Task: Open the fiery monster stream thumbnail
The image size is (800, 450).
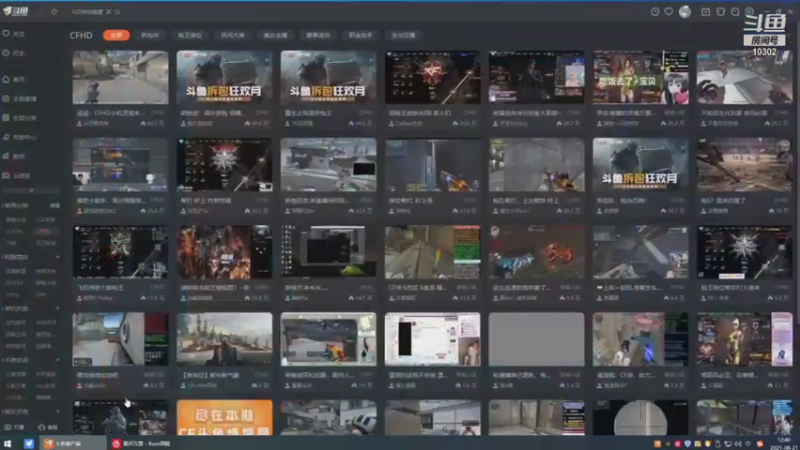Action: coord(224,252)
